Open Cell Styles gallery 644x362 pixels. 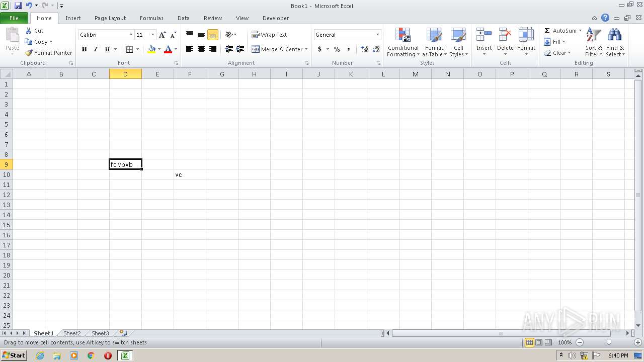point(458,43)
